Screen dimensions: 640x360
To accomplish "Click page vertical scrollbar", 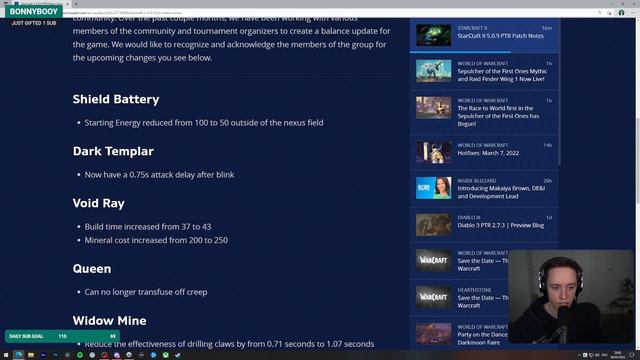I will pyautogui.click(x=637, y=161).
